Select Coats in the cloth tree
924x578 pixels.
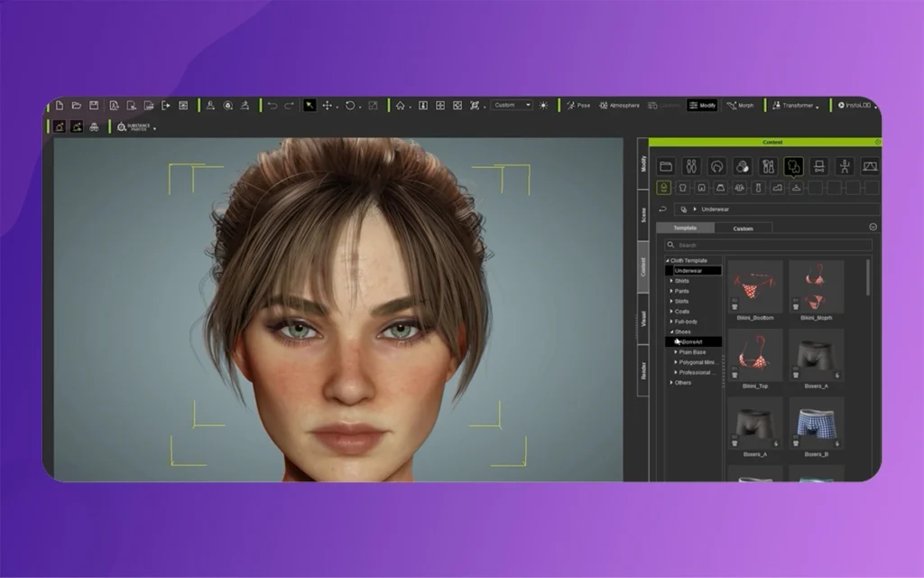coord(682,312)
